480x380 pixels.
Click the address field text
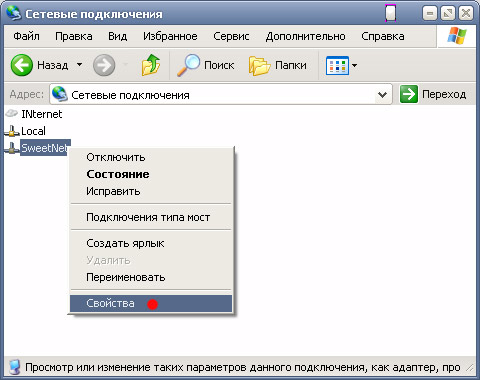(130, 95)
